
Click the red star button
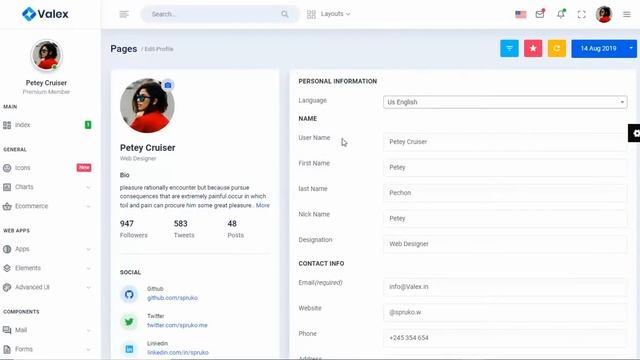tap(533, 49)
